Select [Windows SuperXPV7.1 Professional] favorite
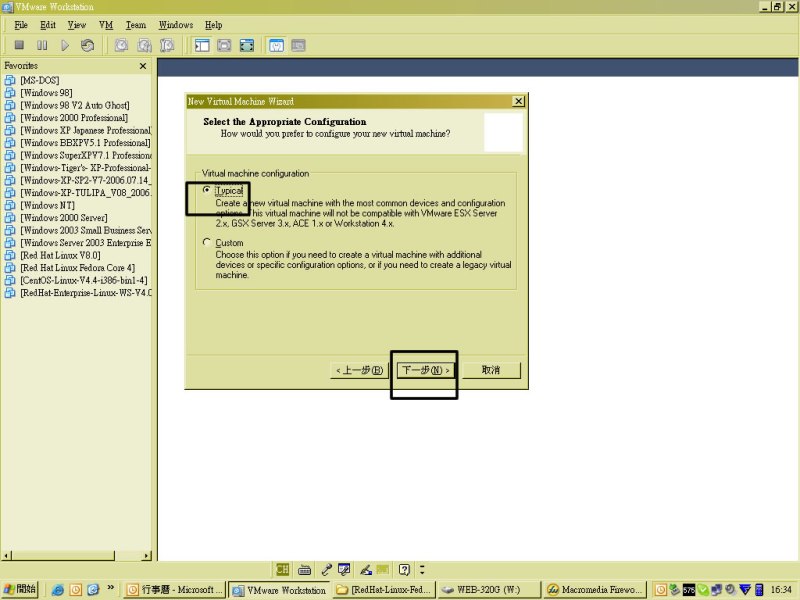This screenshot has width=800, height=600. [85, 155]
